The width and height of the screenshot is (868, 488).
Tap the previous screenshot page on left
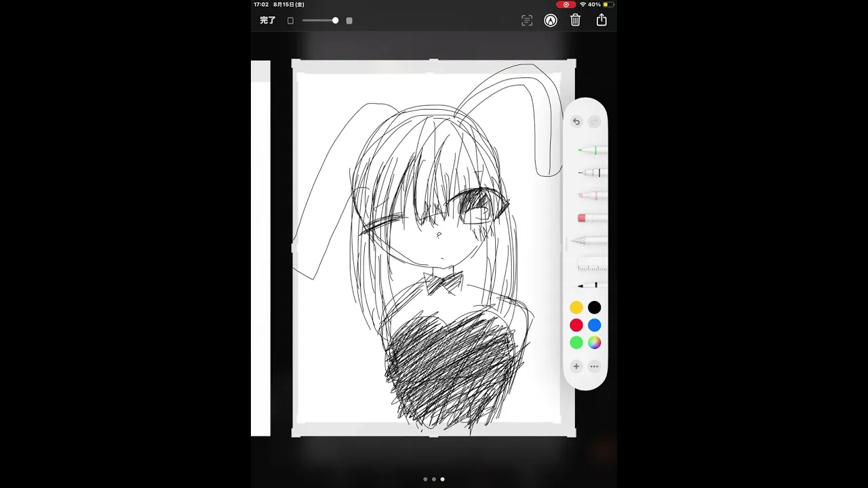(260, 248)
